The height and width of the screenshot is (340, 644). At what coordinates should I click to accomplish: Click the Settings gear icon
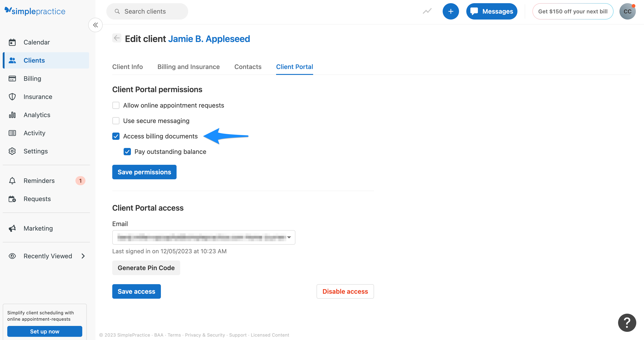click(x=12, y=151)
